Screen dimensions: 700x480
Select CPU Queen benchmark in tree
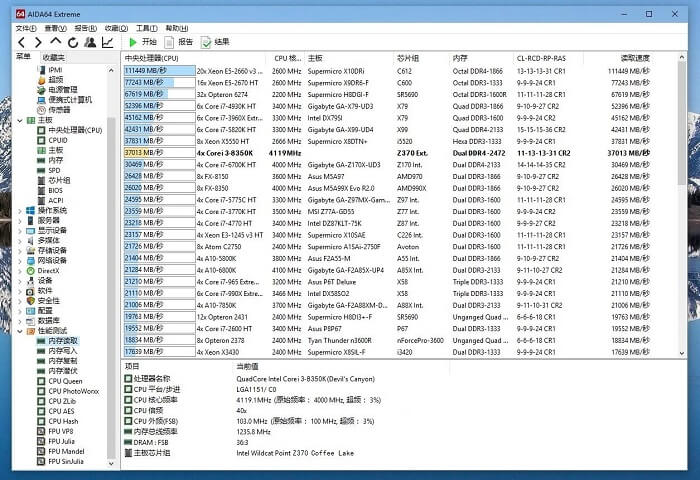click(66, 381)
